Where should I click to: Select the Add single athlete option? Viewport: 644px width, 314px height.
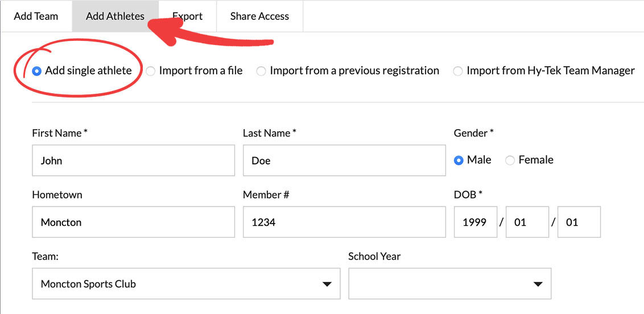37,71
